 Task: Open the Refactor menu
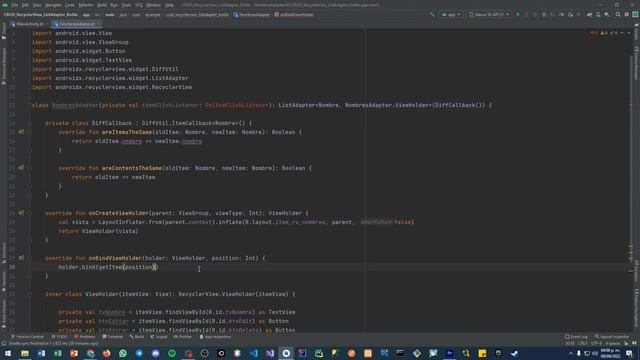click(86, 5)
